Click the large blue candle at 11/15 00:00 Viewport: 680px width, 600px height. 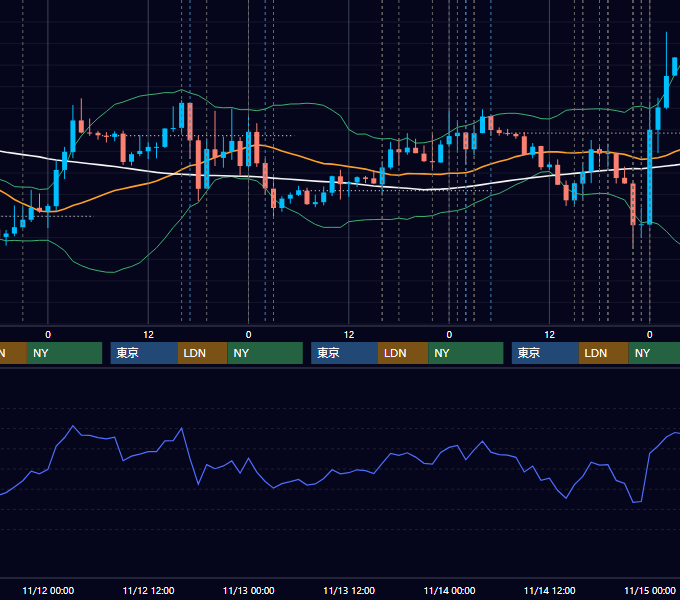(650, 177)
